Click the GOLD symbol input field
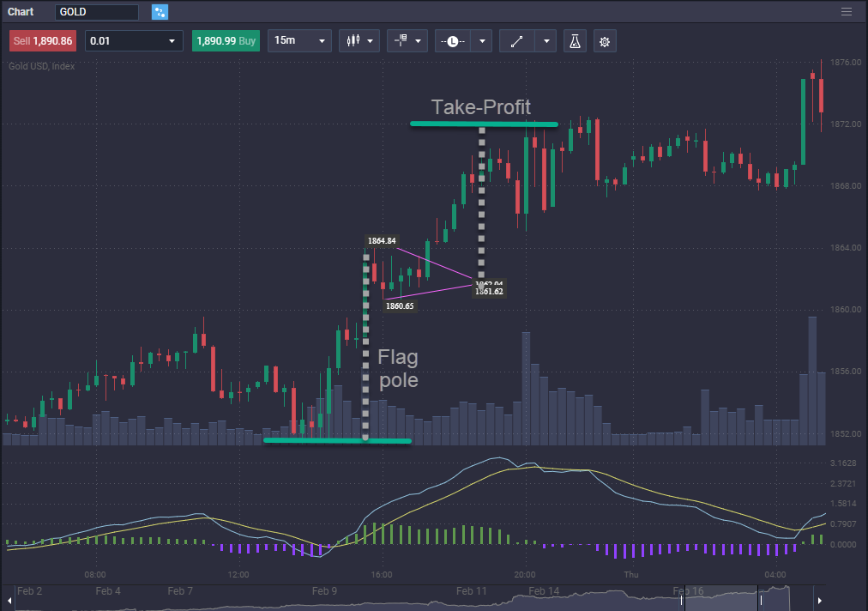Screen dimensions: 868x611 [96, 11]
